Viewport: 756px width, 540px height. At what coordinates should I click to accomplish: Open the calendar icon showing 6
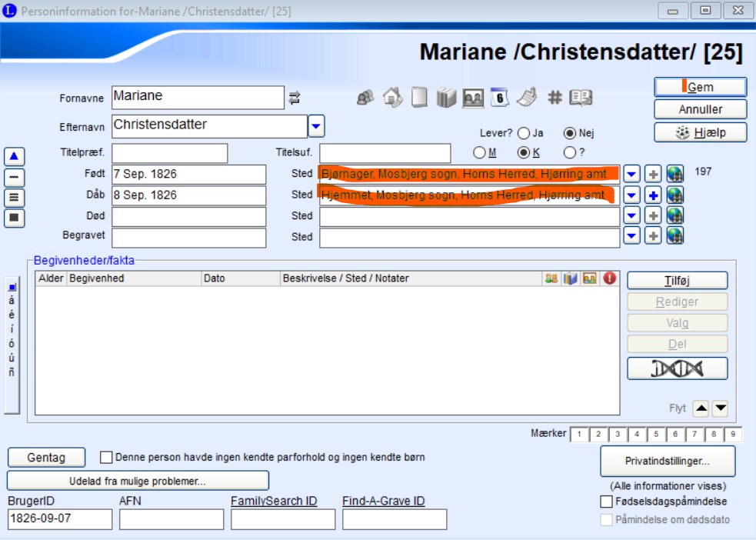pyautogui.click(x=499, y=98)
